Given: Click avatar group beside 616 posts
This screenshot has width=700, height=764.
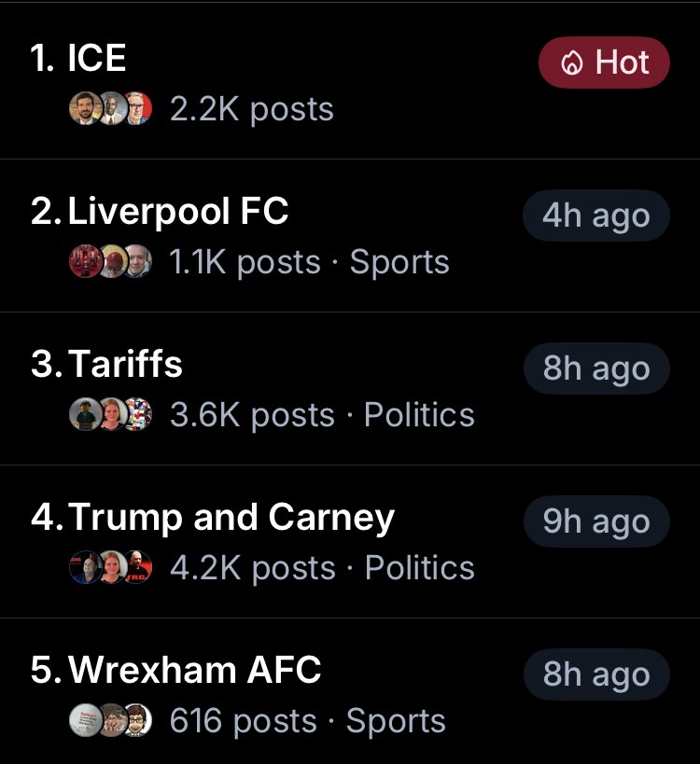Looking at the screenshot, I should pyautogui.click(x=110, y=721).
